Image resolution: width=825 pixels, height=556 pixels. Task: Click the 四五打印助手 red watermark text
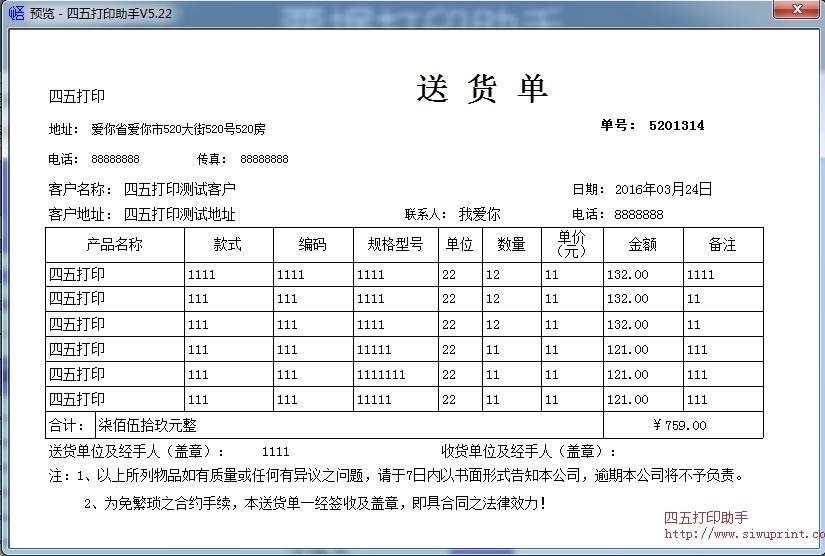(706, 517)
